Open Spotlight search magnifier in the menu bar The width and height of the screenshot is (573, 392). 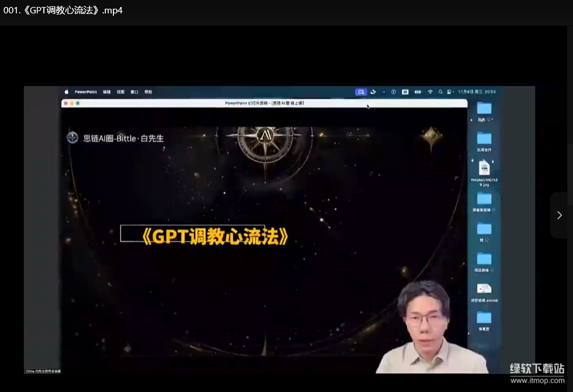440,92
